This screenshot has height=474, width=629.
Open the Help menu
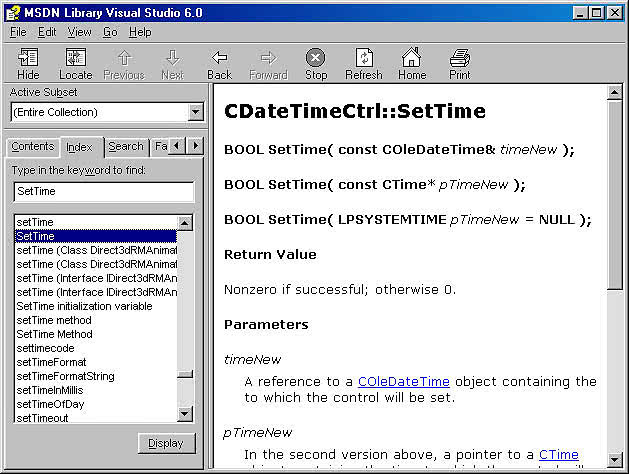[140, 32]
